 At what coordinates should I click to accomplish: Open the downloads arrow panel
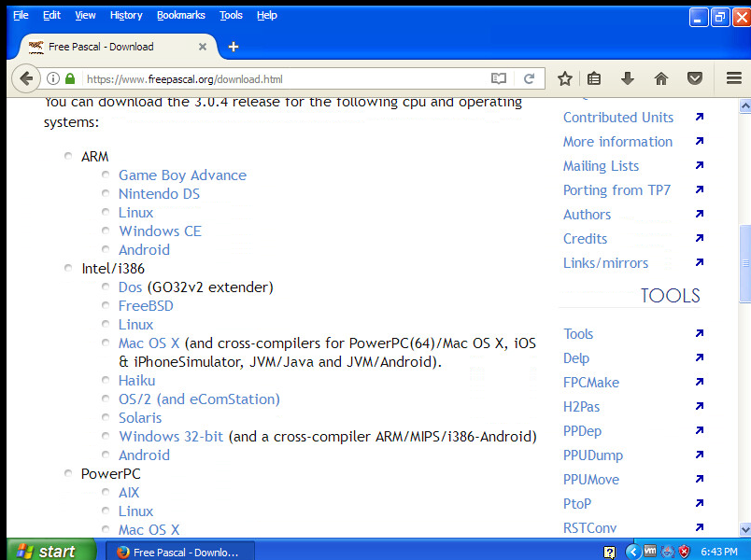(x=628, y=78)
